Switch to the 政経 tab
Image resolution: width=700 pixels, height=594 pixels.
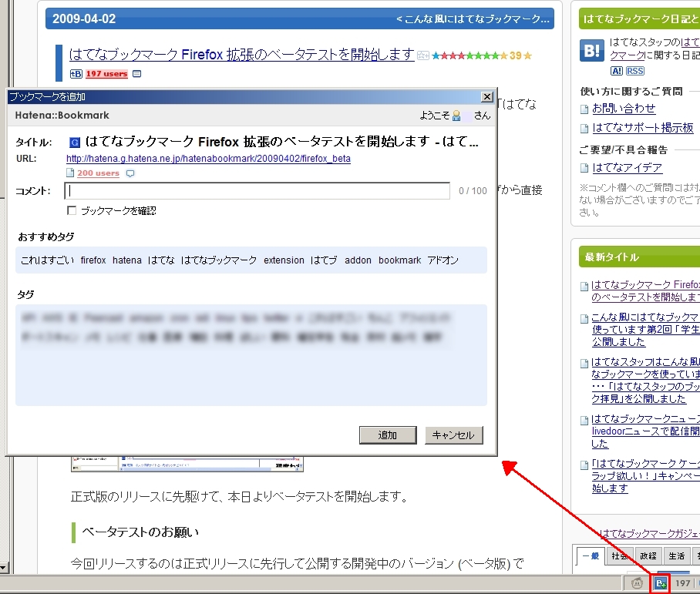click(x=648, y=556)
